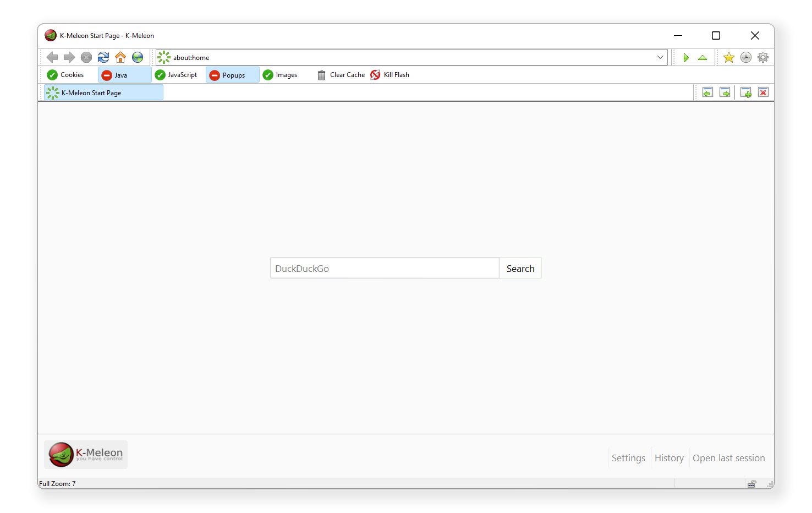Click the new tab icon
Viewport: 812px width, 513px height.
(746, 92)
